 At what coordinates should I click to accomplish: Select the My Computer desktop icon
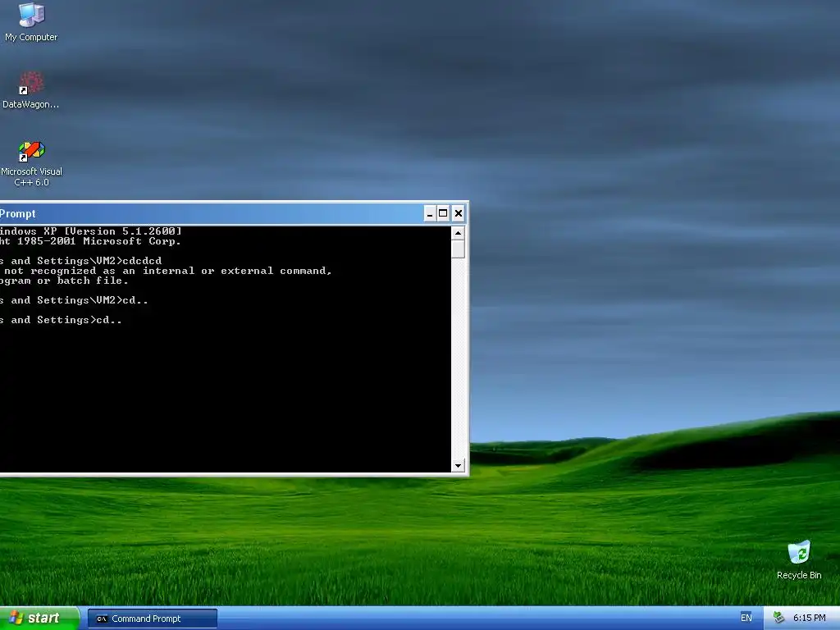[x=31, y=21]
